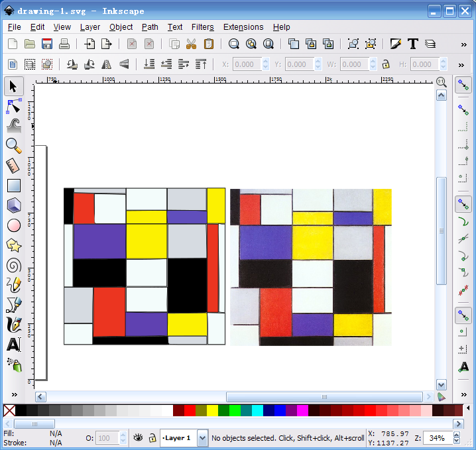Open the Object menu
Viewport: 476px width, 450px height.
click(121, 27)
